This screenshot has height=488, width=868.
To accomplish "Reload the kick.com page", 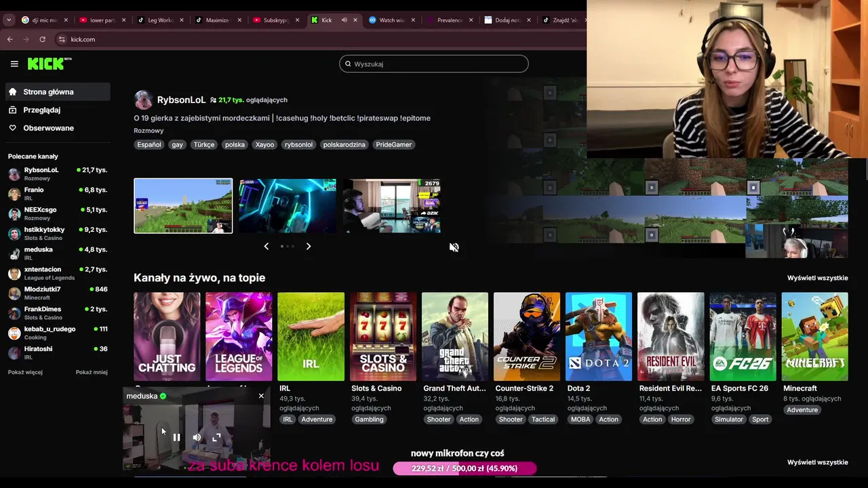I will 42,39.
